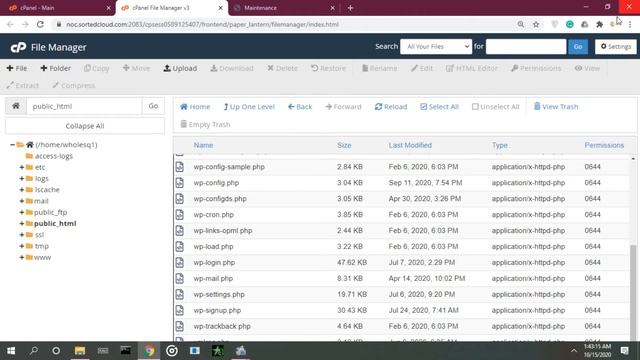
Task: Click the Extract toolbar button
Action: (23, 85)
